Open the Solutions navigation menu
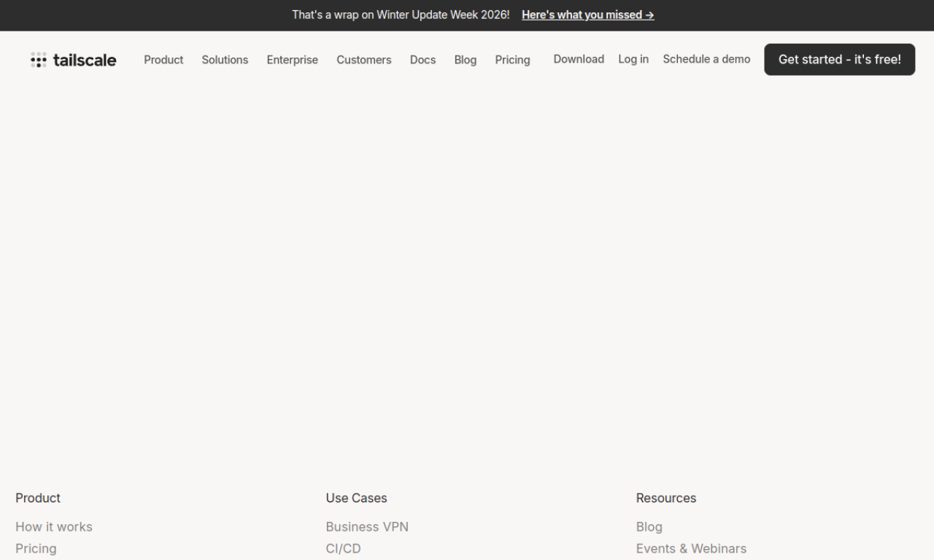The image size is (934, 560). [x=225, y=60]
